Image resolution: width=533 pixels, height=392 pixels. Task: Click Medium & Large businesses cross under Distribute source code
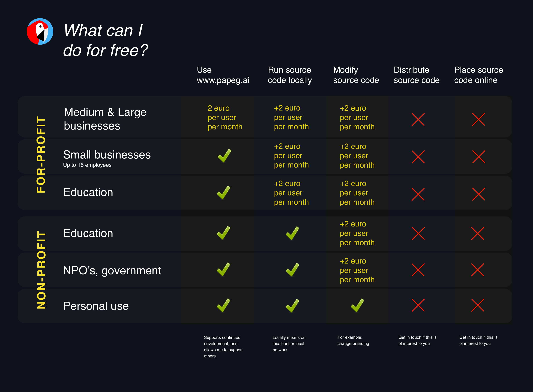click(x=418, y=119)
